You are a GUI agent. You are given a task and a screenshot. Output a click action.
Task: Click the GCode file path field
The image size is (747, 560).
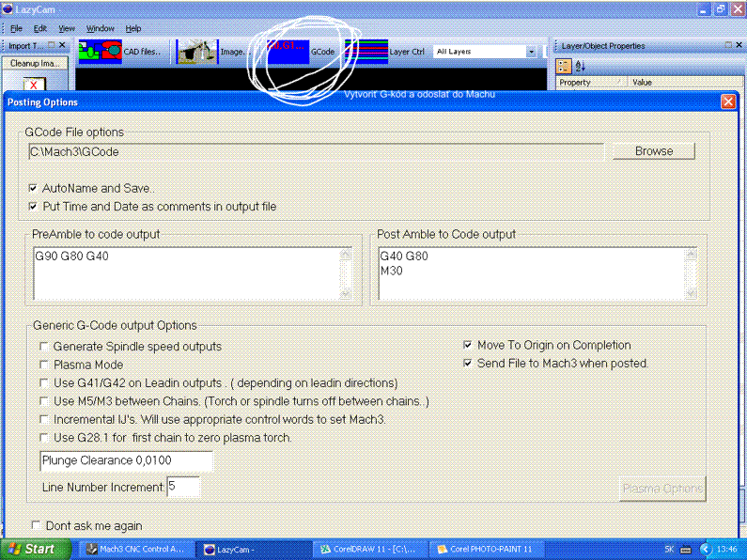(317, 152)
